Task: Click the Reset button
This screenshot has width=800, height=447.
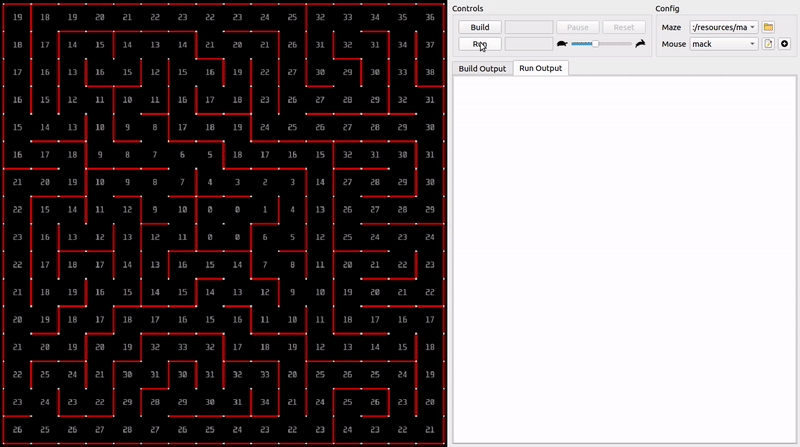Action: [x=623, y=27]
